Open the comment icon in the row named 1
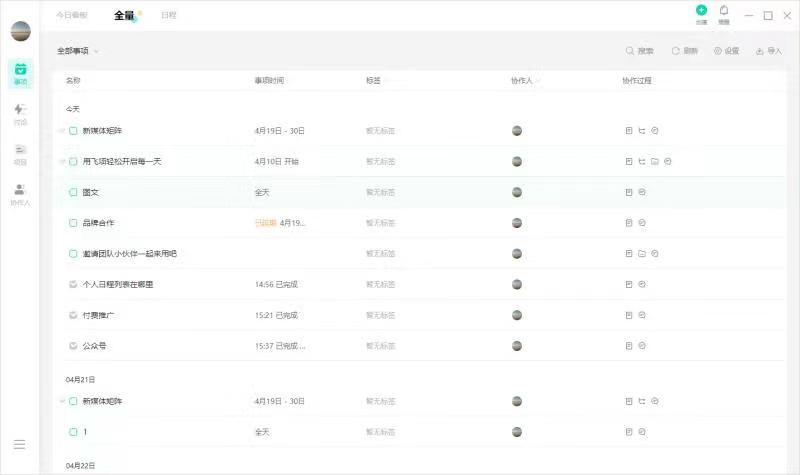 (642, 432)
